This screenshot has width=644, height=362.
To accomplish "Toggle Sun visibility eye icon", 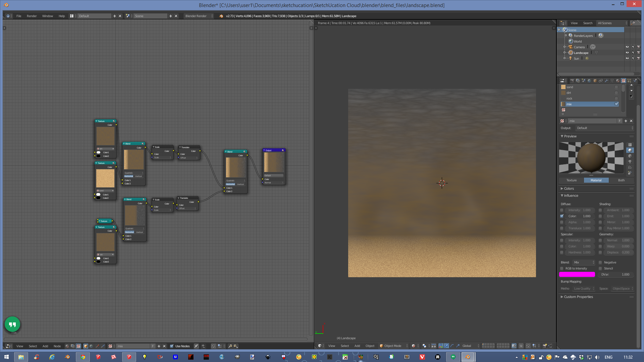I will tap(627, 59).
